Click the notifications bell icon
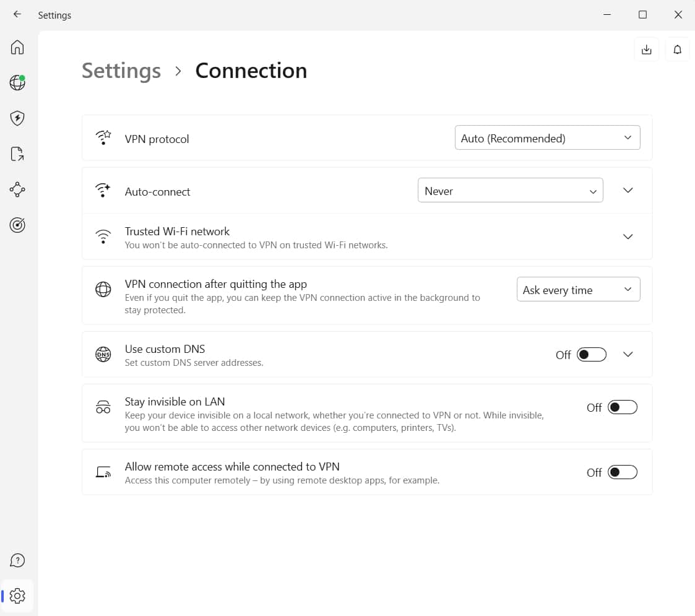The width and height of the screenshot is (695, 616). point(677,50)
